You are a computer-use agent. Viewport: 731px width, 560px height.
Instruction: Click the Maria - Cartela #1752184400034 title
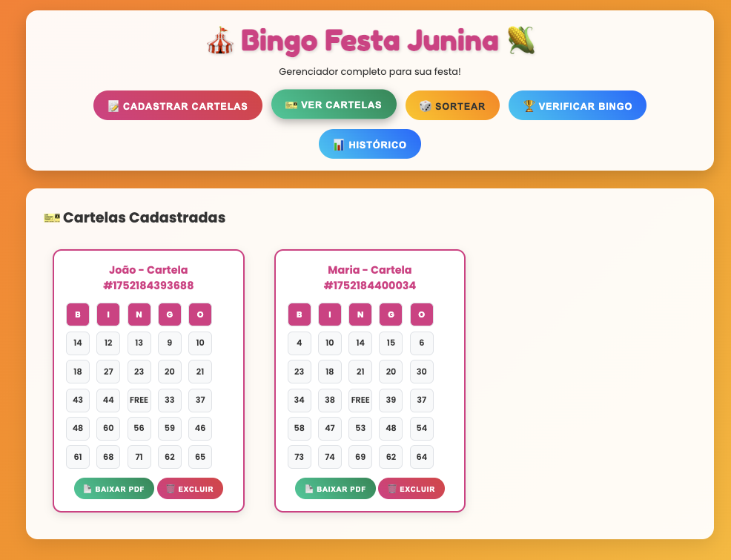click(370, 277)
